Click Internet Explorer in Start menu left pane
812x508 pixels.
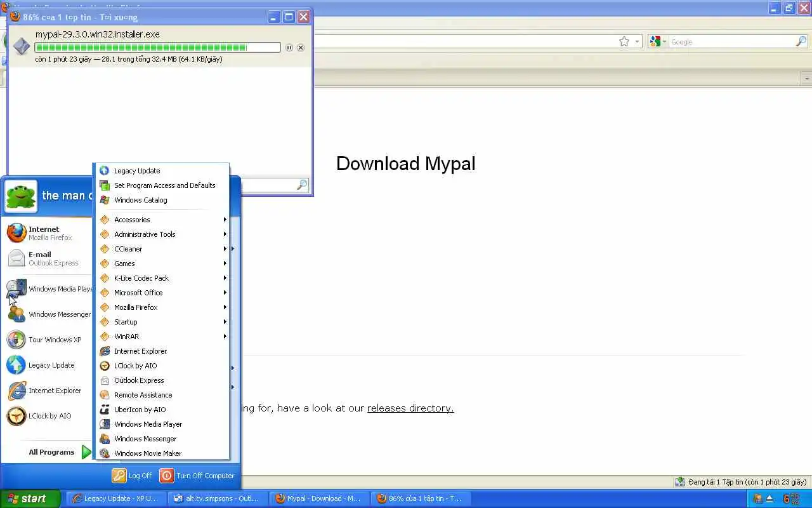49,391
